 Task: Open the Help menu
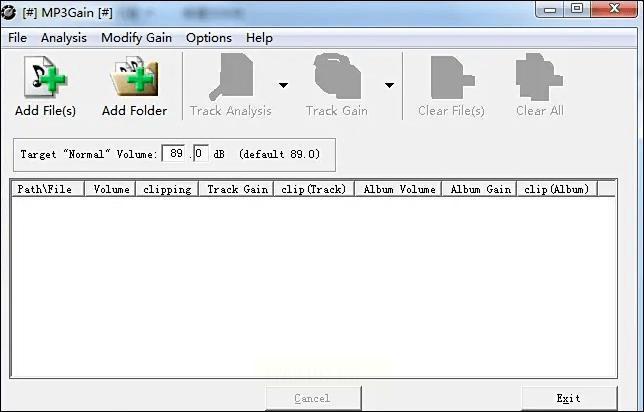click(259, 38)
